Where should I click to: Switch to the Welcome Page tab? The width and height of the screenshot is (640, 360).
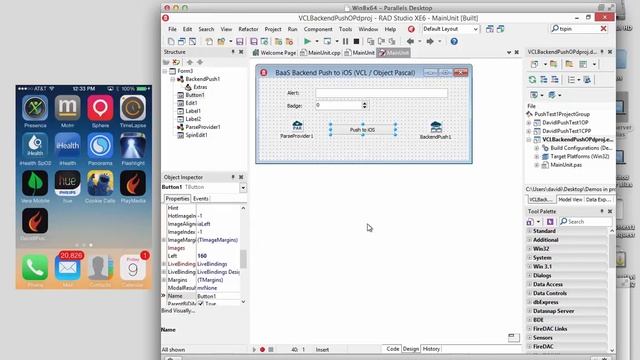[274, 53]
